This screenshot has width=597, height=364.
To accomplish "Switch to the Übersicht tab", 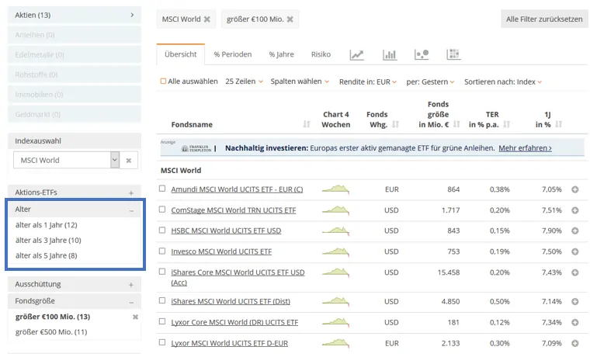I will tap(180, 54).
